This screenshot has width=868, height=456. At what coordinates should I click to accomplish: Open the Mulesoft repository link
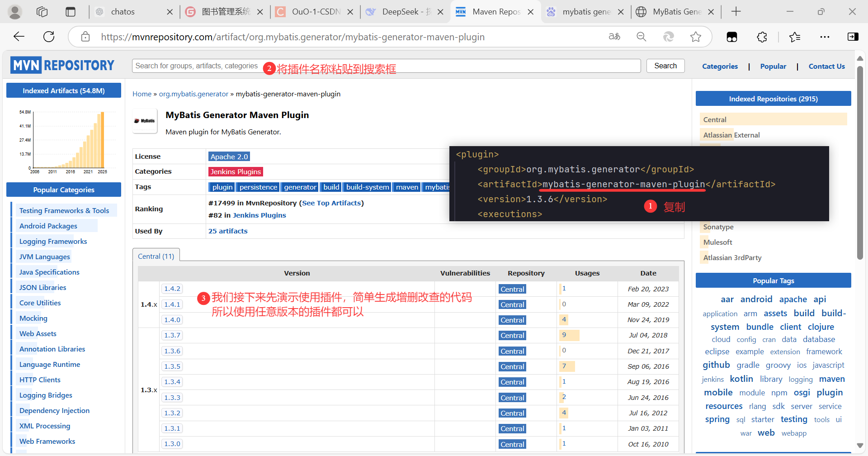coord(717,242)
